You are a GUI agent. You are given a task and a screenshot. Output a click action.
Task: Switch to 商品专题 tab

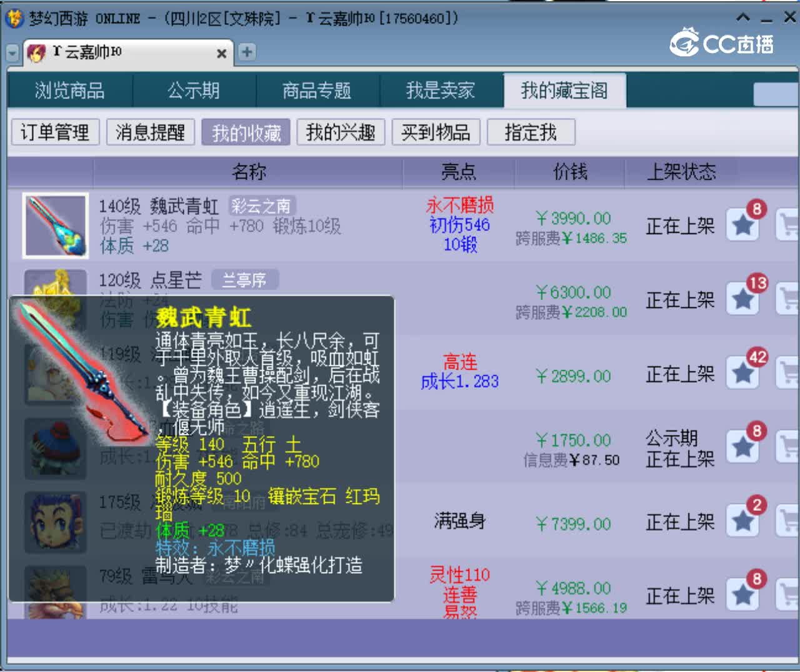[x=317, y=91]
